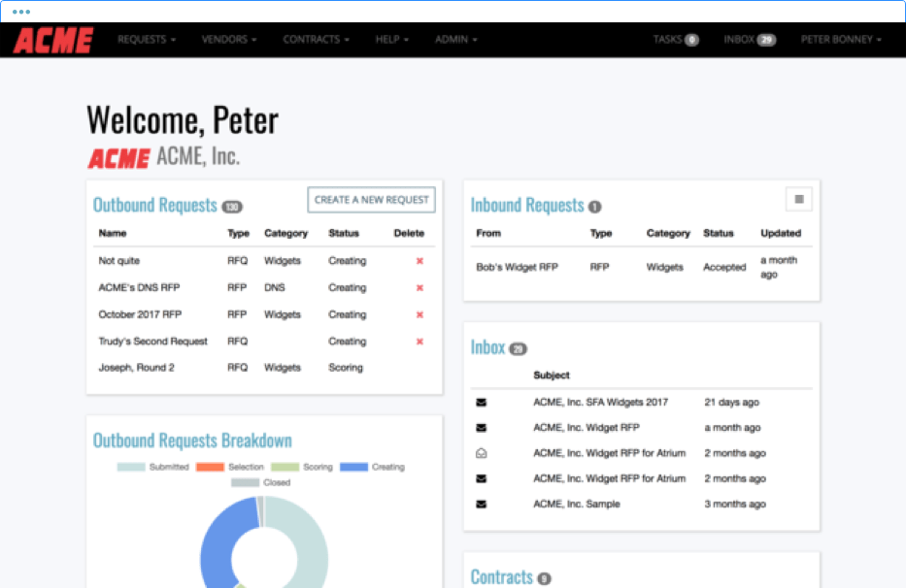Click envelope icon for ACME, Inc. Sample message
906x588 pixels.
pos(482,504)
